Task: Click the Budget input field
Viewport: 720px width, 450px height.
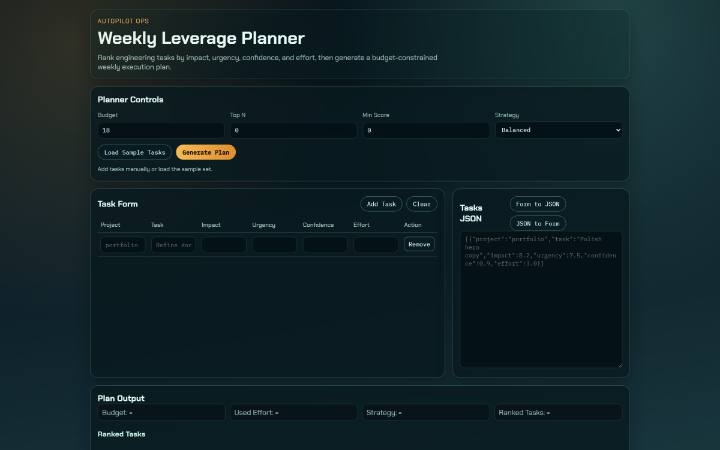Action: click(x=161, y=130)
